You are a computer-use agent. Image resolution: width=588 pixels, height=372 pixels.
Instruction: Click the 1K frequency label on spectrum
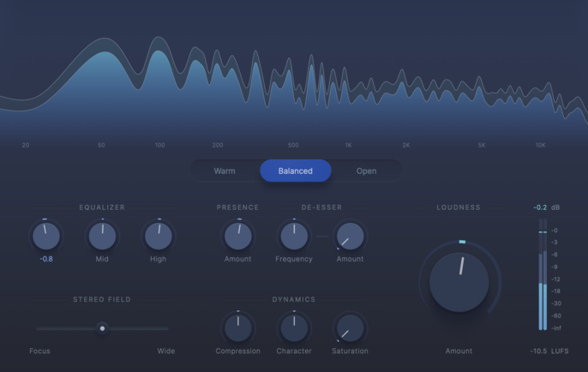(349, 145)
